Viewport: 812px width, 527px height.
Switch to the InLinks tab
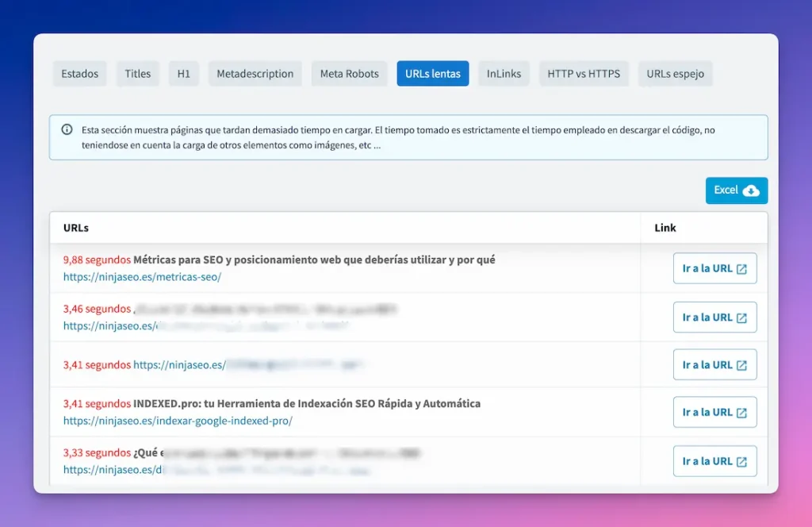tap(504, 73)
